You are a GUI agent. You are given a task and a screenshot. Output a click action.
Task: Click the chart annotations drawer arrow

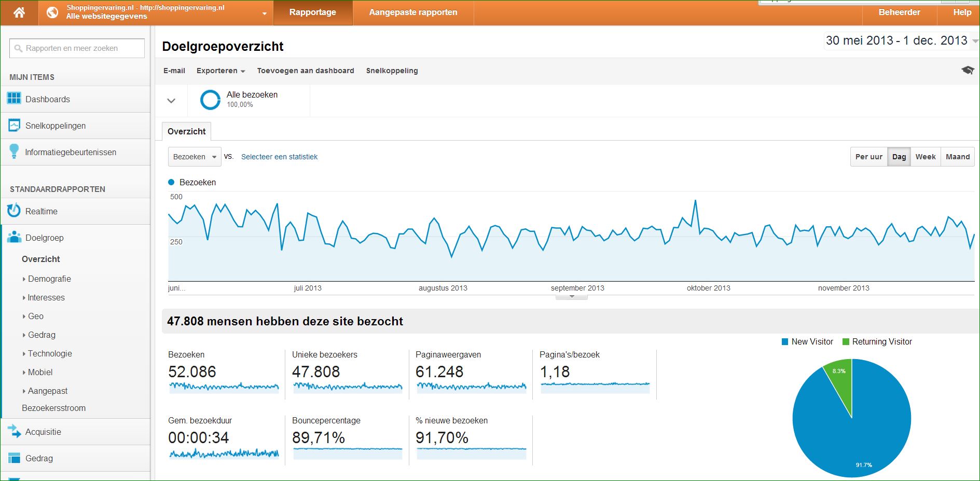point(572,297)
